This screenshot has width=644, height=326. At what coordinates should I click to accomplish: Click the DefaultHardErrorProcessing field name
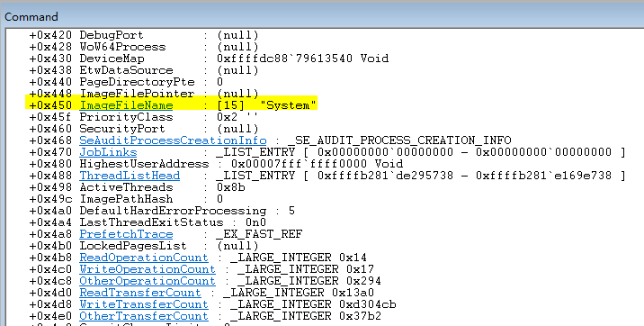tap(173, 211)
